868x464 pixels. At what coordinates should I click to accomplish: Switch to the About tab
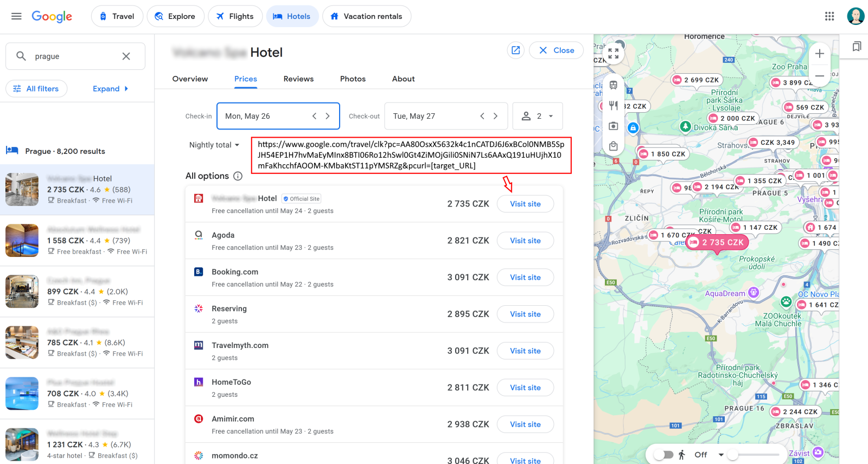click(404, 79)
